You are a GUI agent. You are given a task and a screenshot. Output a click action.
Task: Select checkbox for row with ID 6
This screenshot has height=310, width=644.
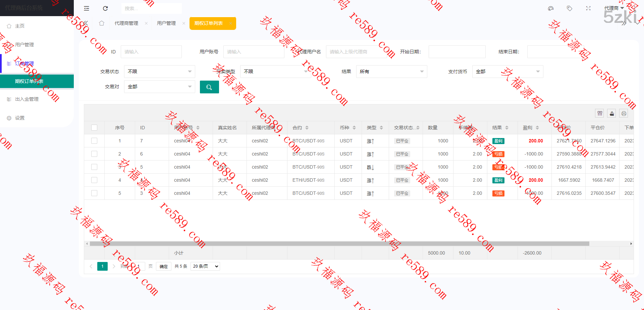[94, 154]
